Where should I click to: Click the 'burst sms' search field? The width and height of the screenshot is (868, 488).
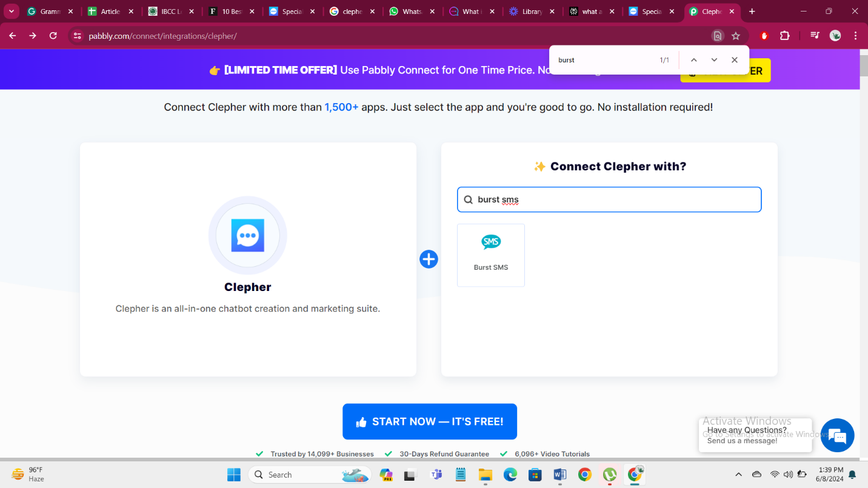click(609, 199)
